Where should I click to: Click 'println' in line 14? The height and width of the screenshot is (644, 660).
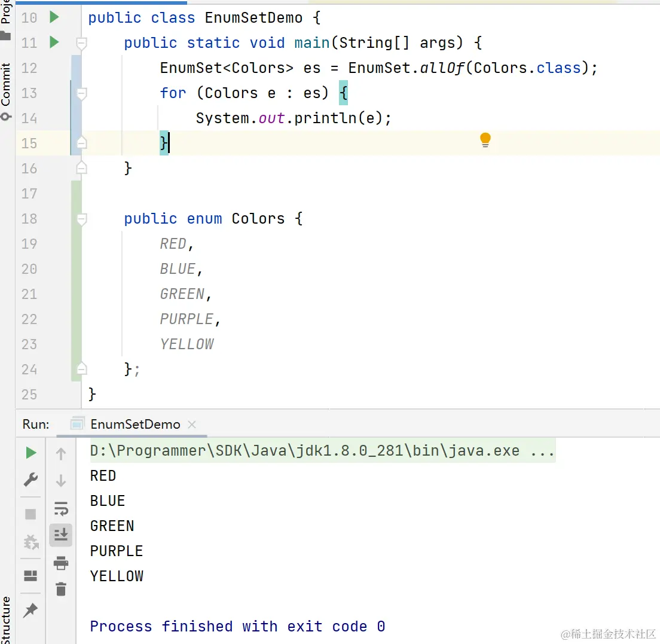[325, 118]
